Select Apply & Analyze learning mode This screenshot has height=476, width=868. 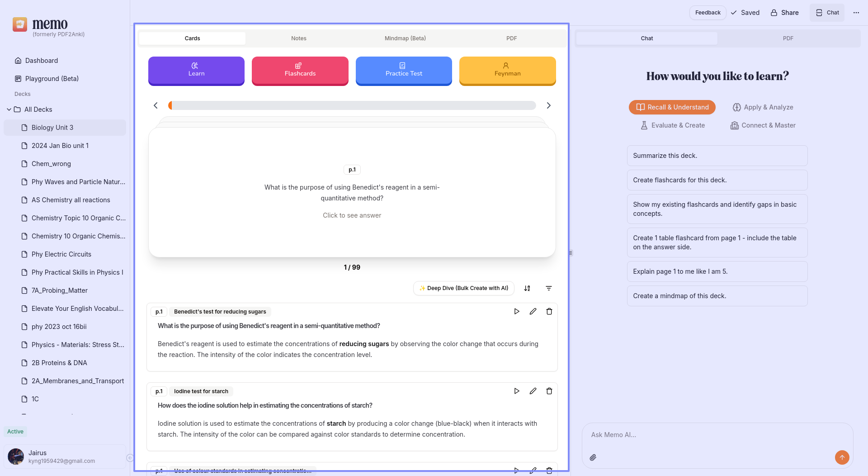(x=763, y=107)
